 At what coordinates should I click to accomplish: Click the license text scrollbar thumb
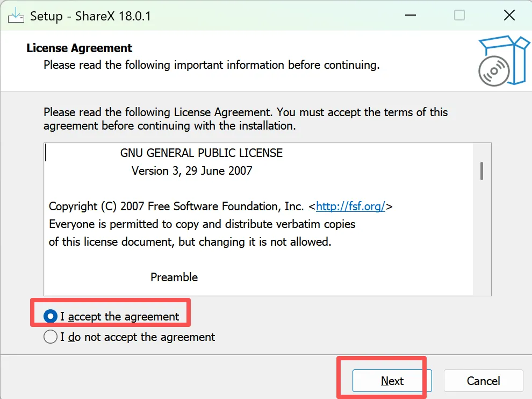tap(481, 171)
